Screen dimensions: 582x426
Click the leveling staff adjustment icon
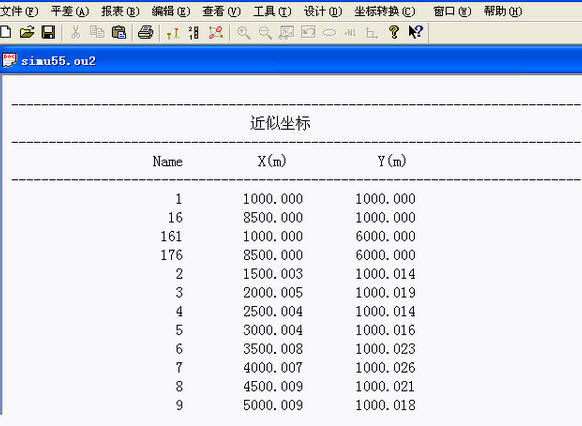click(x=173, y=33)
